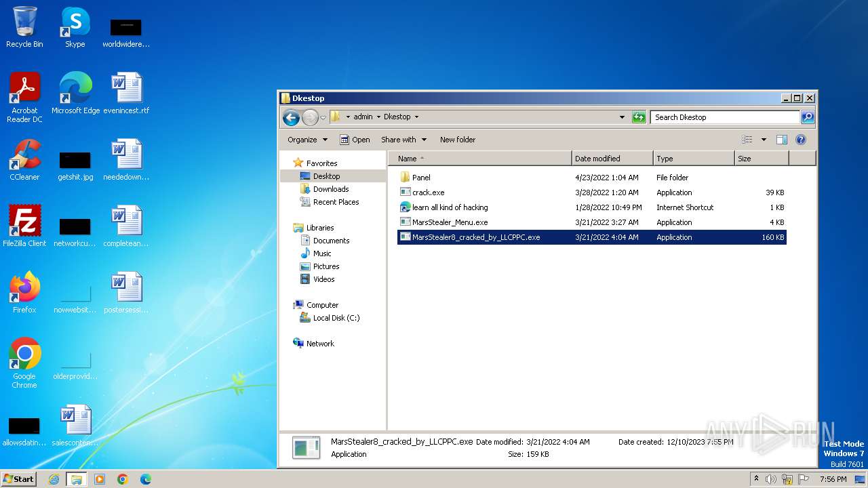Expand the Views options arrow

[764, 140]
